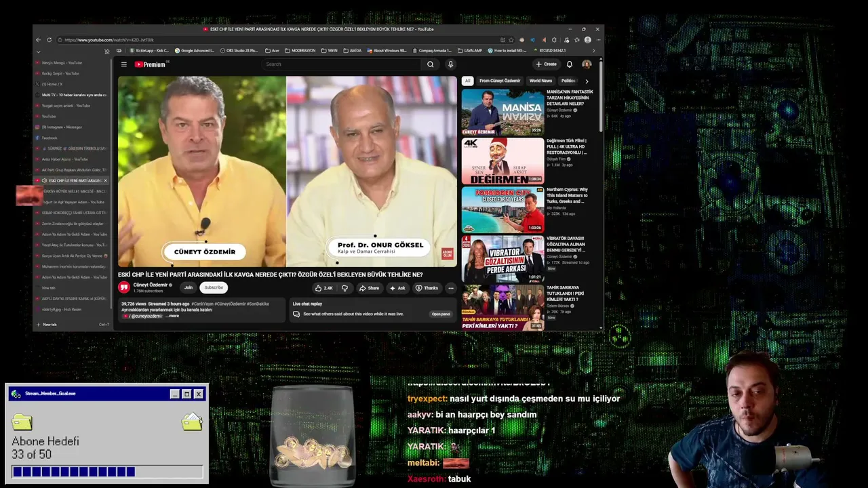
Task: Switch to the Instagram Messages tab
Action: [71, 127]
